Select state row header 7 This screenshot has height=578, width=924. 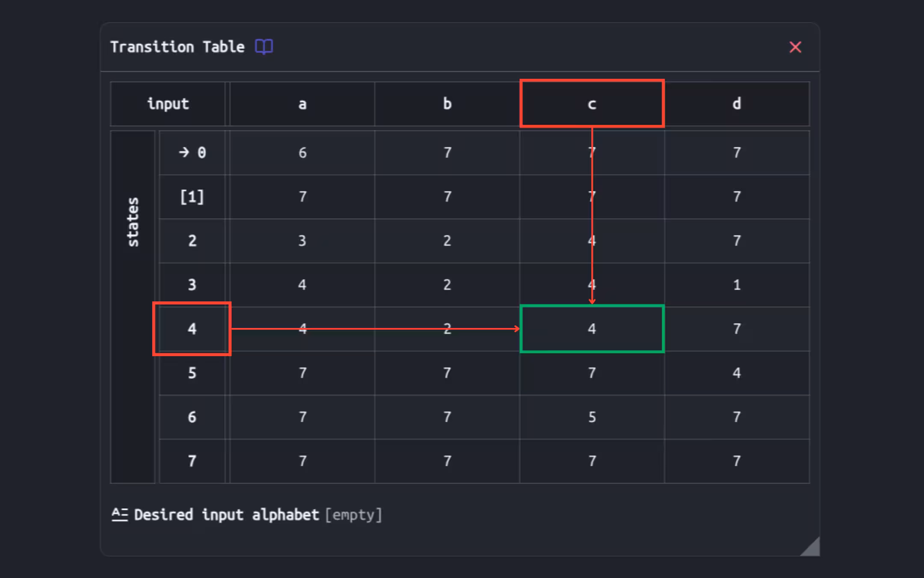tap(192, 461)
